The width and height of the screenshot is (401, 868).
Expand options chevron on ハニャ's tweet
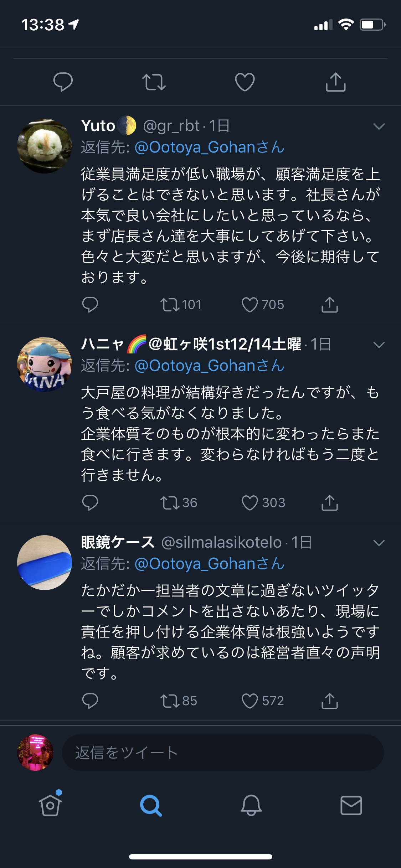(379, 345)
